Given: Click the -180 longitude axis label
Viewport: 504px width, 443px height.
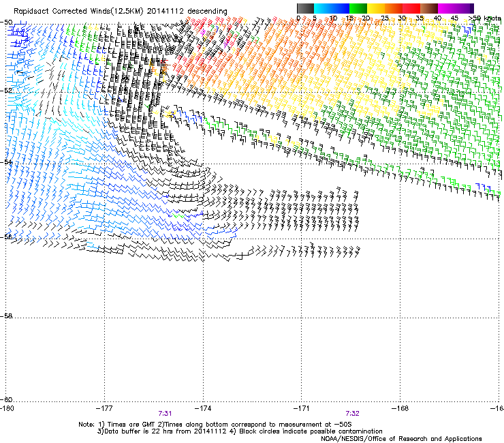Looking at the screenshot, I should 7,408.
